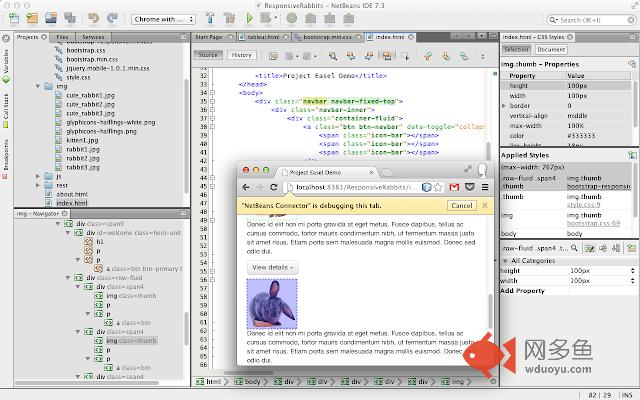Toggle the Selection button in CSS Styles
Screen dimensions: 640x400
point(516,49)
